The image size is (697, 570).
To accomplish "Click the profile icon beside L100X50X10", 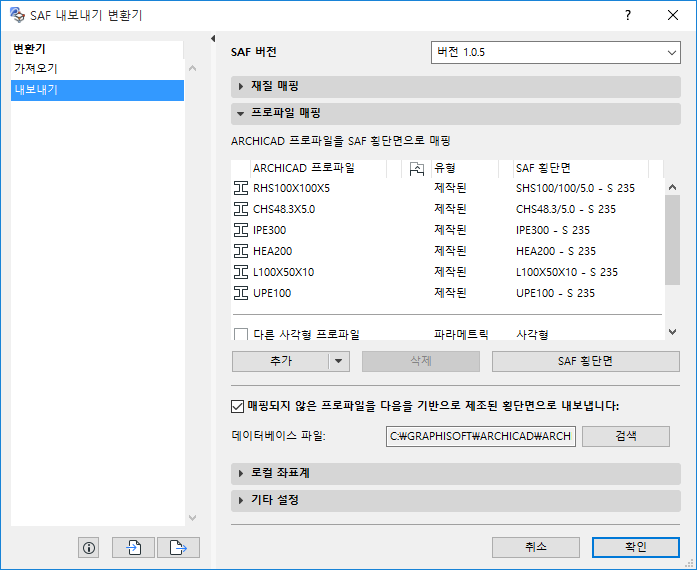I will tap(240, 272).
